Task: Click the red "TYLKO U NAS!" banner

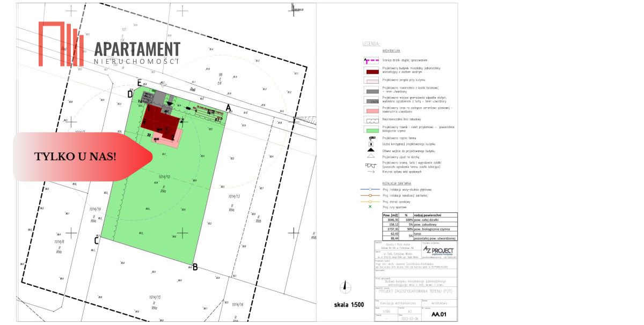Action: coord(75,157)
